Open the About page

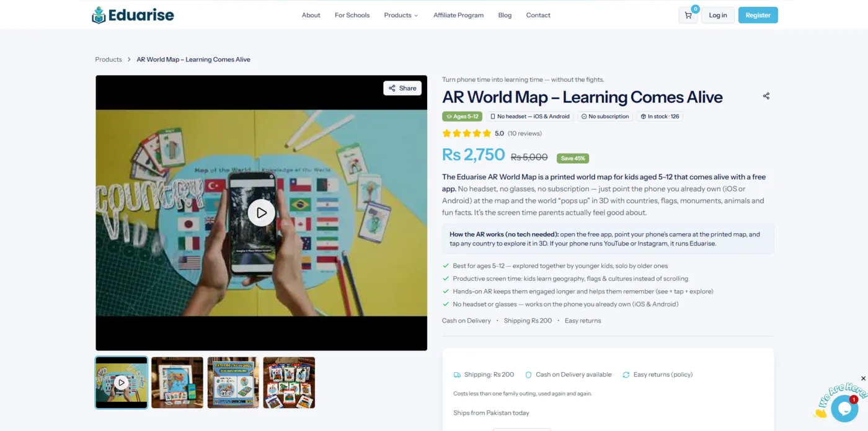[x=311, y=16]
